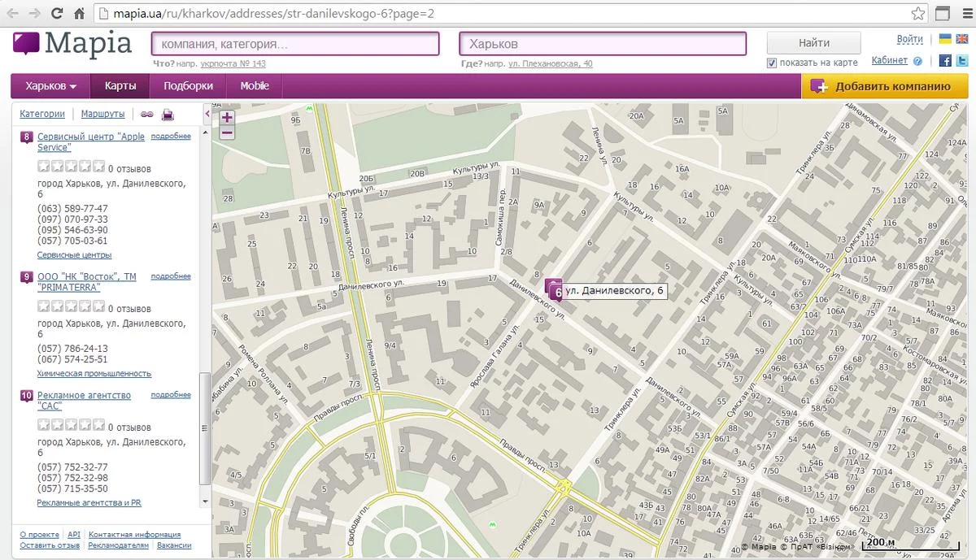Zoom out on the map
This screenshot has height=560, width=976.
[227, 133]
